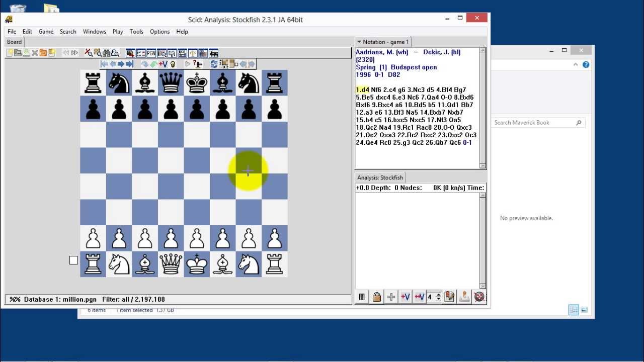Viewport: 644px width, 362px height.
Task: Pause the Stockfish analysis engine
Action: (x=362, y=297)
